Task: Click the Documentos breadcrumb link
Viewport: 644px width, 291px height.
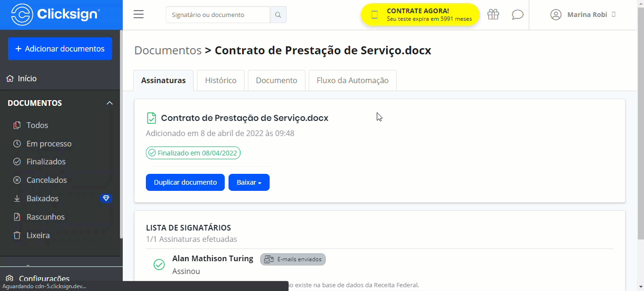Action: point(168,51)
